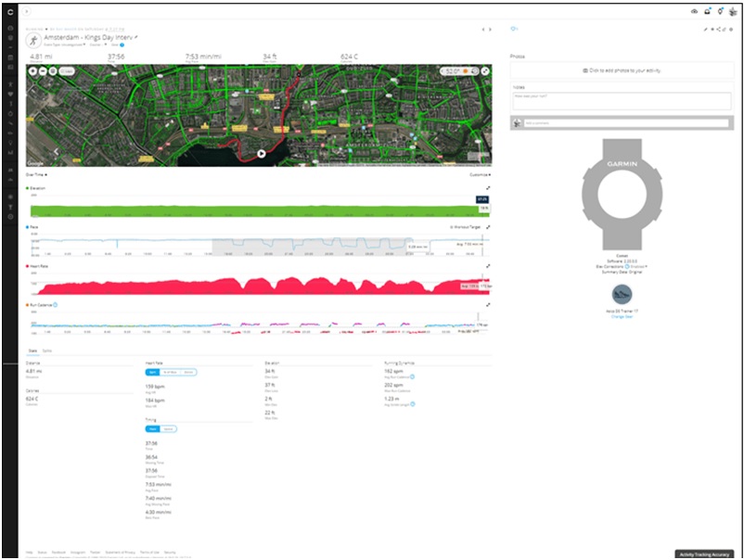Open notifications from the bell icon
744x560 pixels.
[x=707, y=11]
